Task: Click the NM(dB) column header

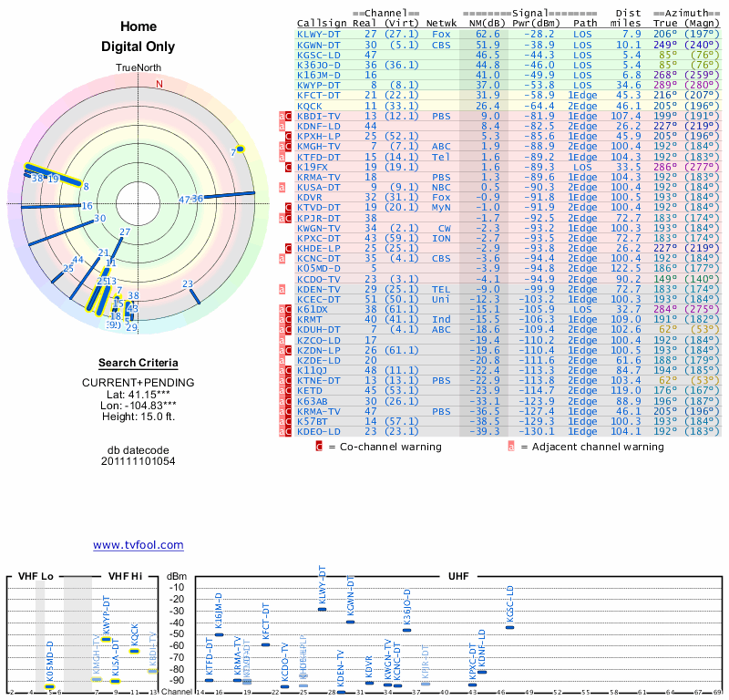Action: tap(484, 24)
